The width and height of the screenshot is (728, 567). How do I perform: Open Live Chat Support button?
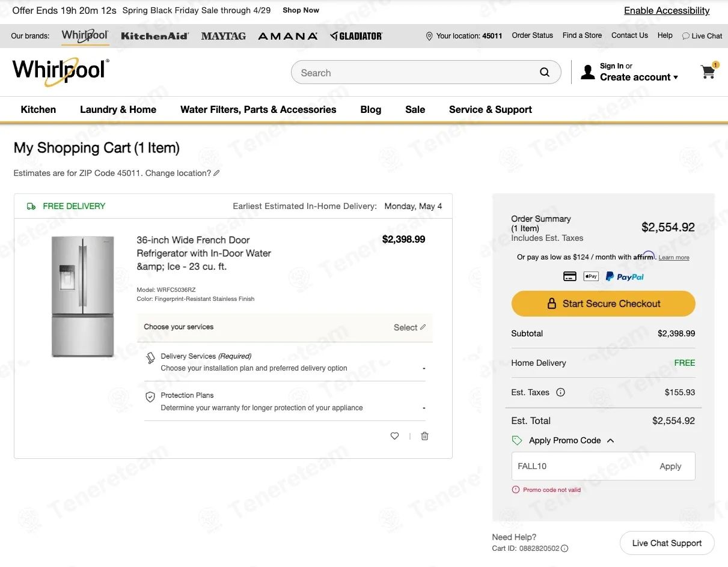[667, 543]
